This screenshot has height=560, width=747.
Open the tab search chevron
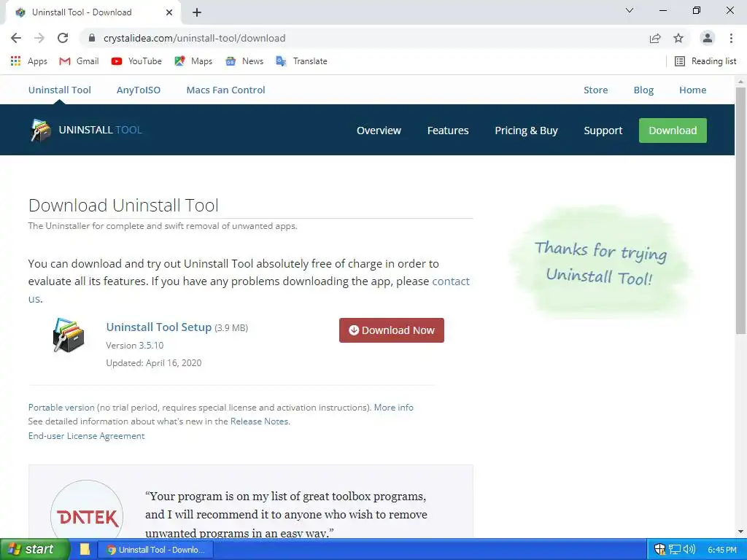point(630,10)
